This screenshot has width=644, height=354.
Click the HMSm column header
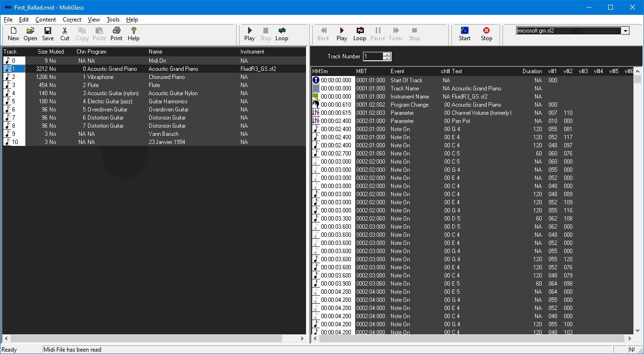320,71
